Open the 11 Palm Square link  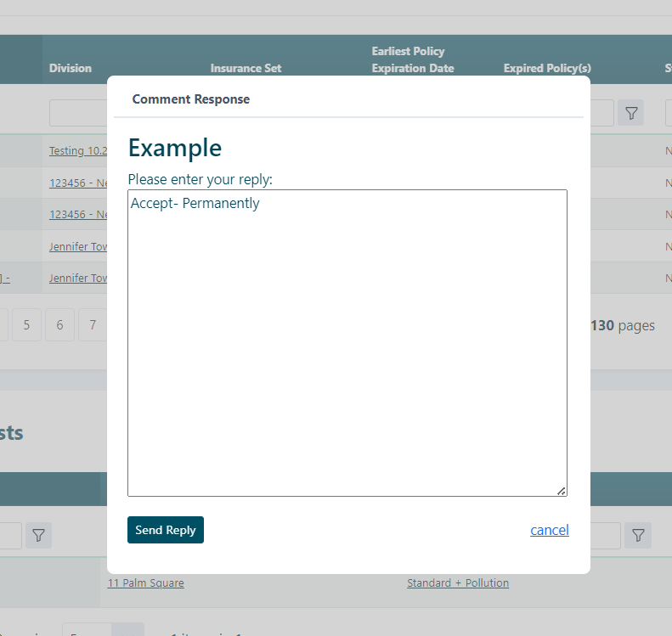tap(145, 583)
